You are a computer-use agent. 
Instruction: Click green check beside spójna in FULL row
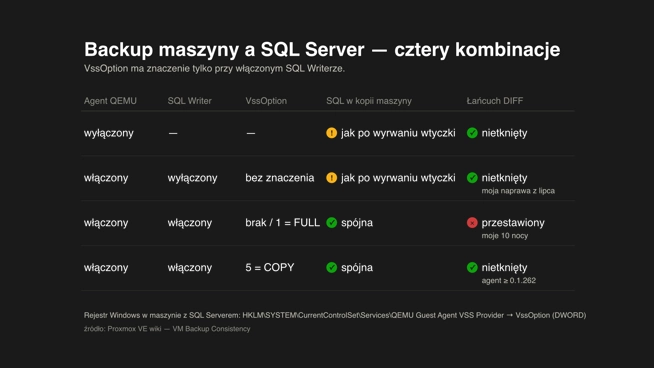tap(332, 223)
